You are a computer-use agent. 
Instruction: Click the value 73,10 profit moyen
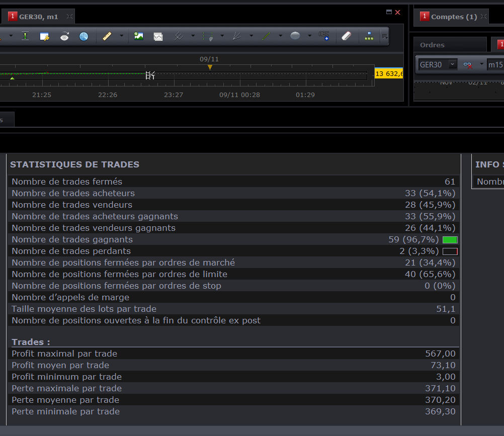pyautogui.click(x=443, y=365)
